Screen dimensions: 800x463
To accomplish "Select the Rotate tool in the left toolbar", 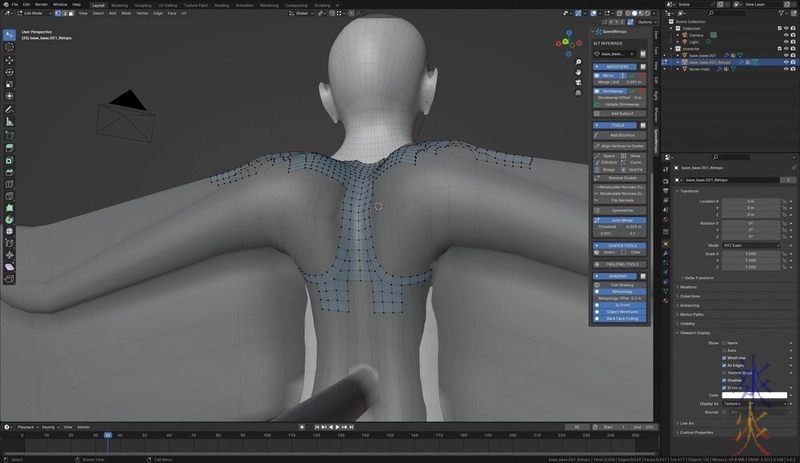I will [9, 71].
